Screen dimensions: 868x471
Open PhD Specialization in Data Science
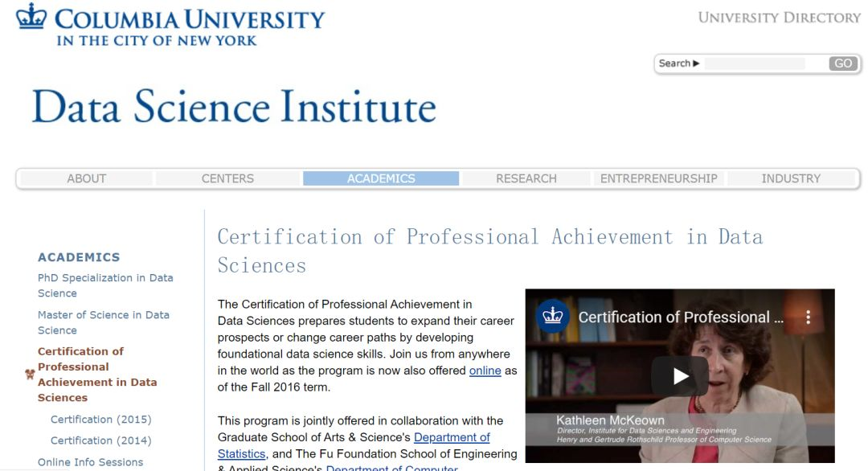click(x=104, y=285)
